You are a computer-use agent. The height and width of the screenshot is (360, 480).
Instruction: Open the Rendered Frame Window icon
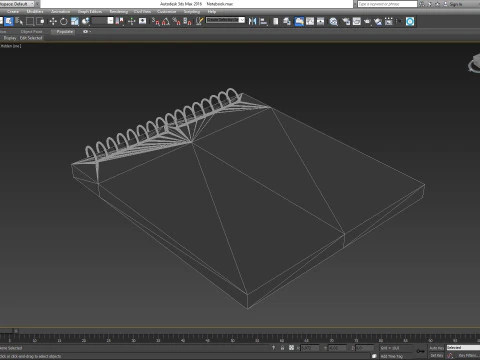pyautogui.click(x=357, y=21)
